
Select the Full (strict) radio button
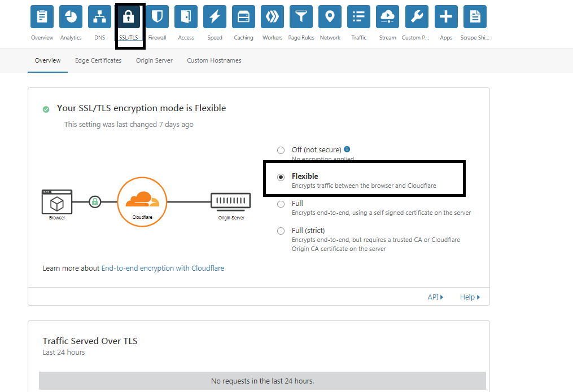click(x=281, y=231)
